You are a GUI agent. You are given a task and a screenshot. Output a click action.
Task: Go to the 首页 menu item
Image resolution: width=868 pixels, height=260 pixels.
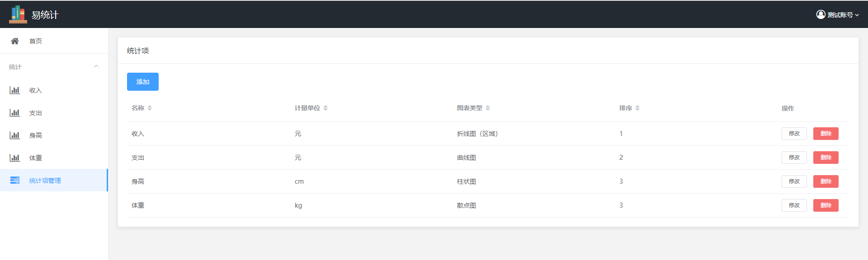(36, 41)
